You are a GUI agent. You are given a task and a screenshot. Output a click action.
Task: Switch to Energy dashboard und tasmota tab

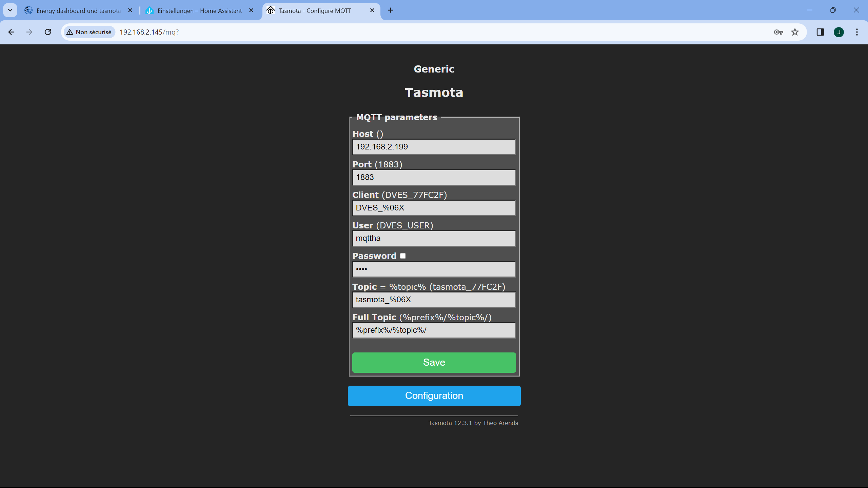tap(79, 11)
